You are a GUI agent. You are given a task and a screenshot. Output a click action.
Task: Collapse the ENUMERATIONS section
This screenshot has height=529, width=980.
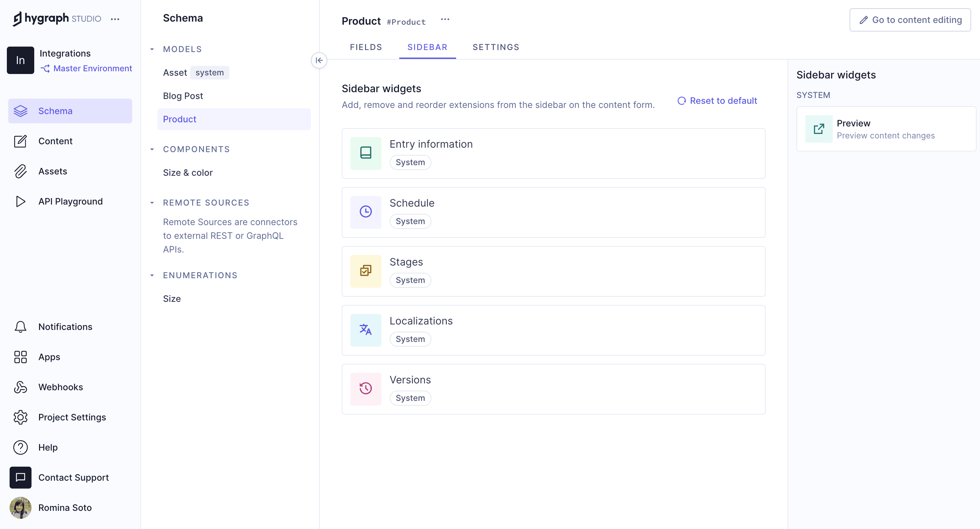tap(152, 275)
